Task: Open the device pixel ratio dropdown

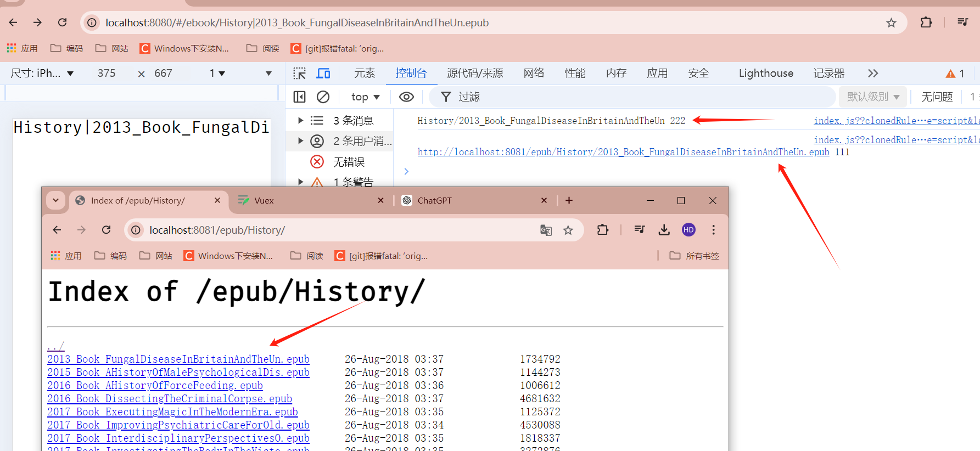Action: (x=217, y=74)
